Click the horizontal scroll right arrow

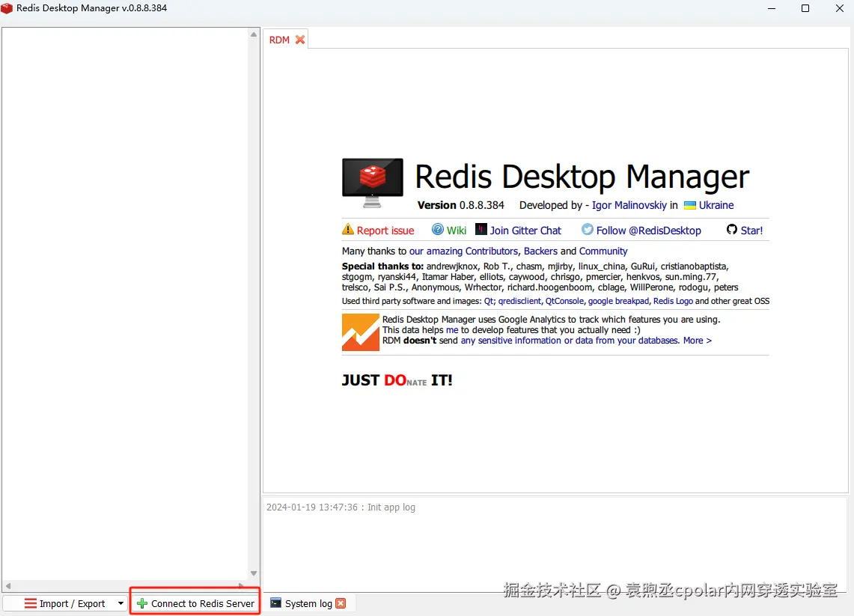coord(243,586)
